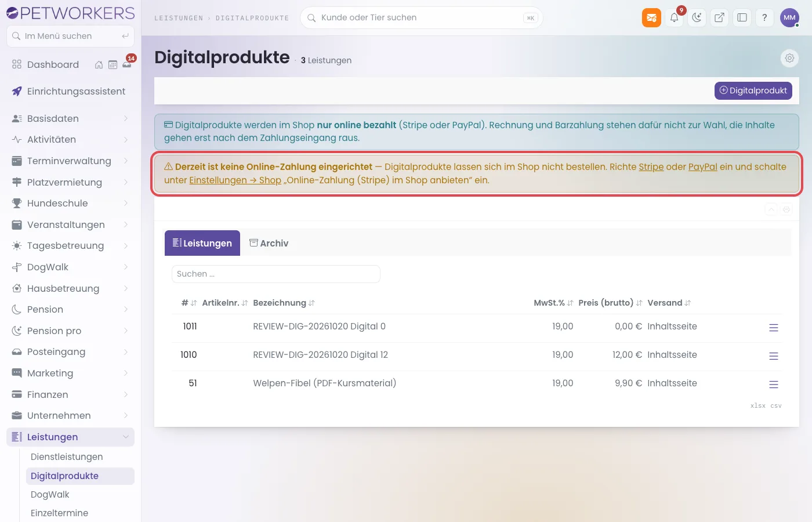812x522 pixels.
Task: Add new Digitalprodukt button
Action: 753,90
